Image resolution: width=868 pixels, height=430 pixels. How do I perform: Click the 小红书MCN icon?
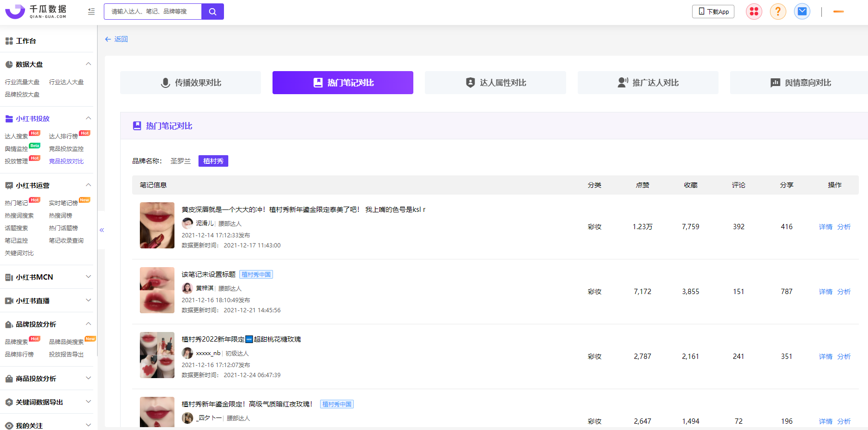tap(9, 277)
